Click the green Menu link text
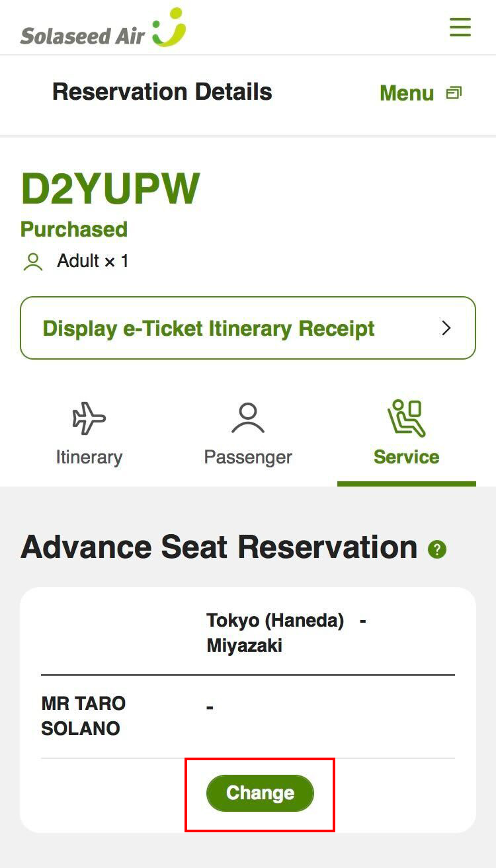Viewport: 496px width, 868px height. pos(407,93)
